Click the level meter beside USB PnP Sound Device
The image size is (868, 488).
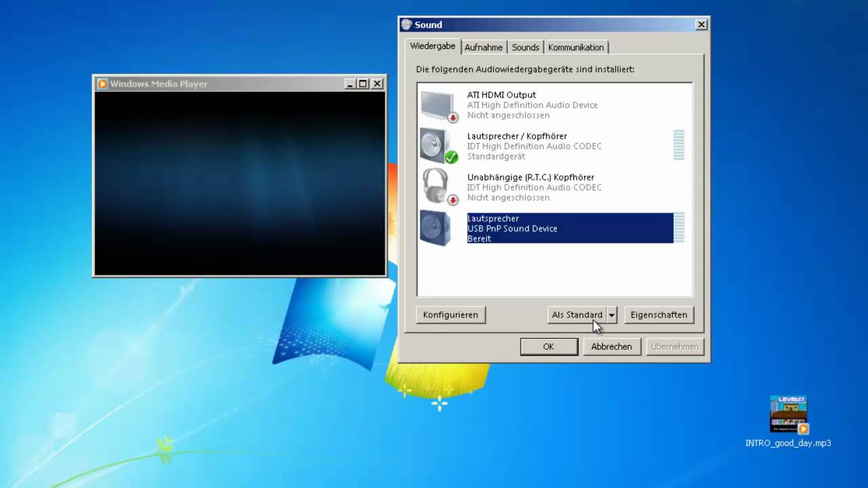(x=679, y=227)
